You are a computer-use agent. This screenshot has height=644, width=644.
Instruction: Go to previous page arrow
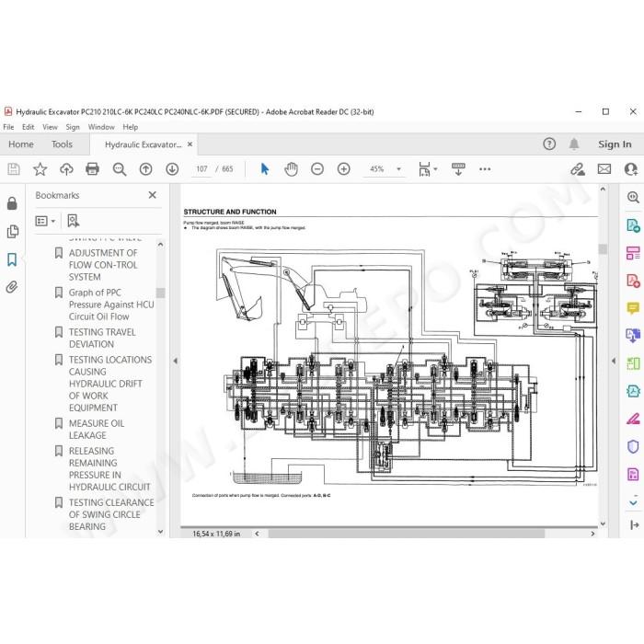[x=145, y=168]
